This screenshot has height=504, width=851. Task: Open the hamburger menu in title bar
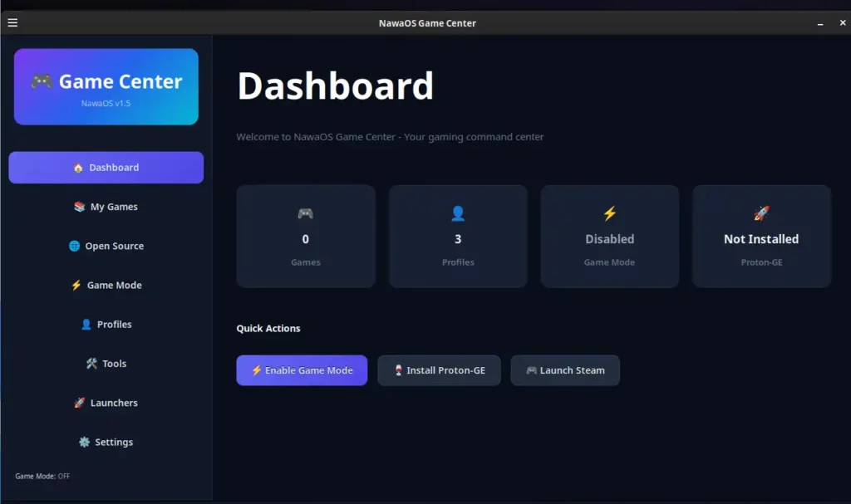click(x=12, y=23)
